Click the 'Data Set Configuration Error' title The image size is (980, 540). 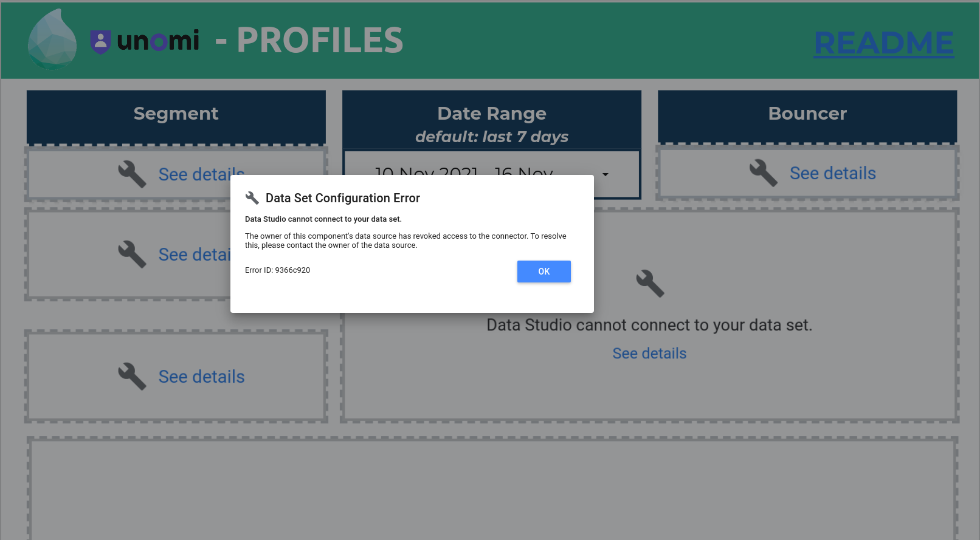point(343,198)
